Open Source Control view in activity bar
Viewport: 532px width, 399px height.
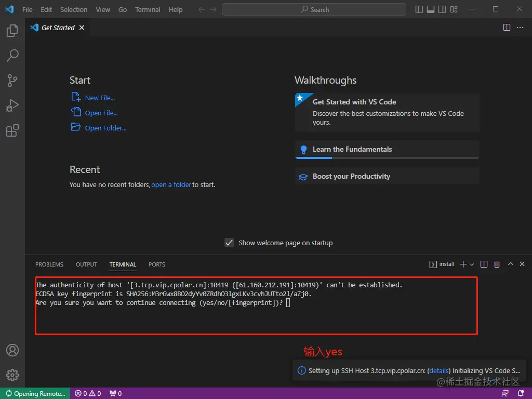(12, 81)
